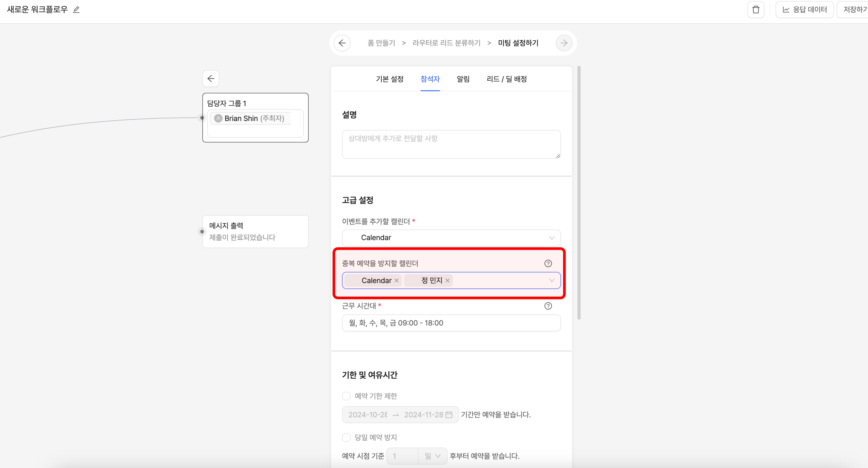Click the trash can delete icon
The height and width of the screenshot is (468, 868).
pos(756,9)
